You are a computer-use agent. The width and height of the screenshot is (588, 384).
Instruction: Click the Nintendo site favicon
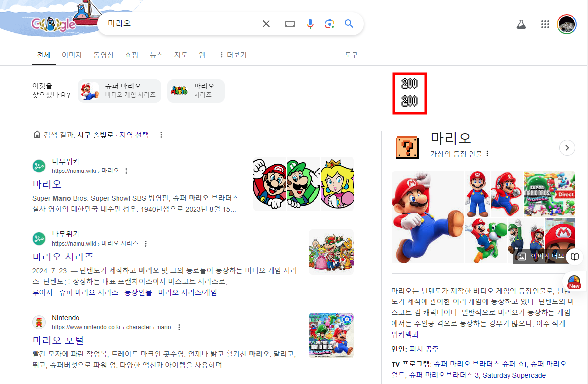tap(39, 322)
